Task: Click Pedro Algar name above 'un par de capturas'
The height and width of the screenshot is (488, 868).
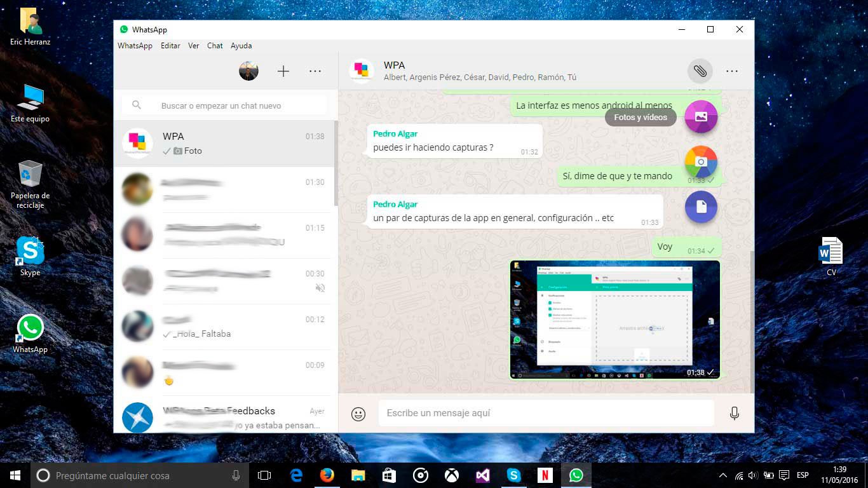Action: (x=395, y=204)
